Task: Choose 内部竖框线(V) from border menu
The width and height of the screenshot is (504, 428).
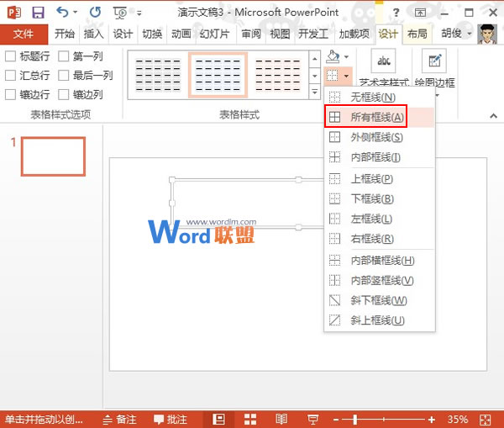Action: pos(380,280)
